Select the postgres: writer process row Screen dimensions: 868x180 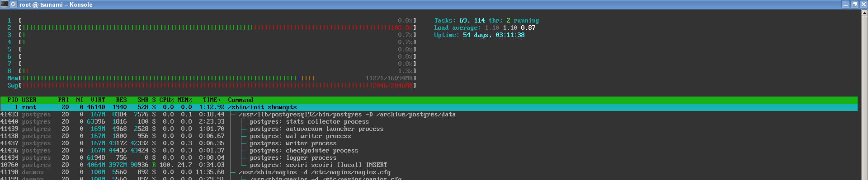[429, 143]
